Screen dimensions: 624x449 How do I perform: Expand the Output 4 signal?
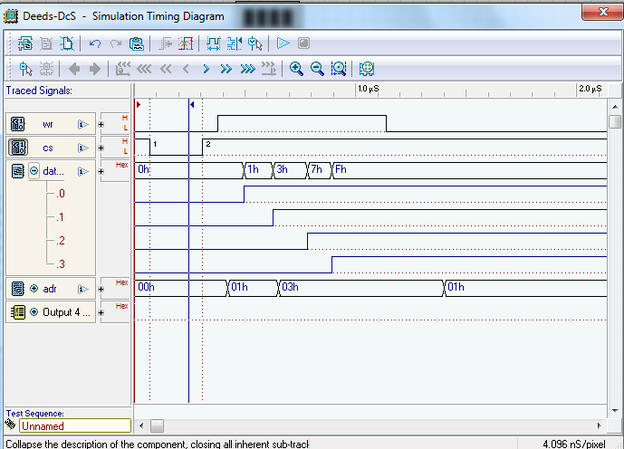point(33,311)
